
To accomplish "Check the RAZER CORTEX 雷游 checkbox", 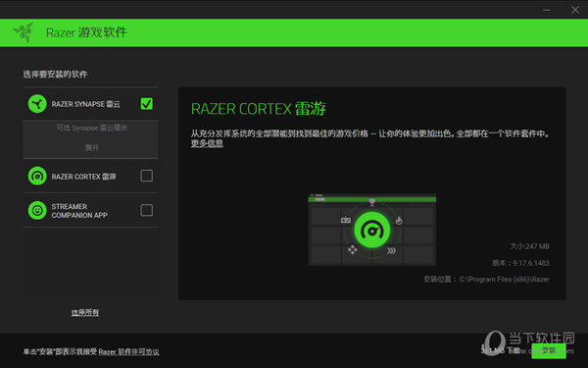I will click(147, 176).
